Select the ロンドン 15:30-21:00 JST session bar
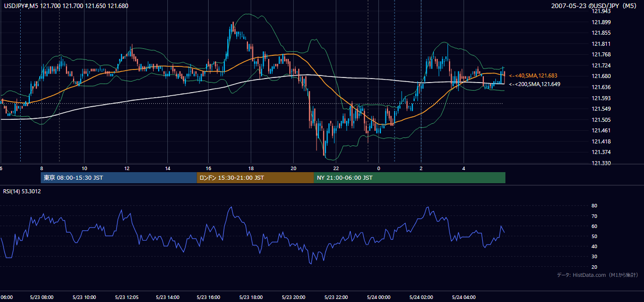Image resolution: width=644 pixels, height=302 pixels. coord(255,178)
